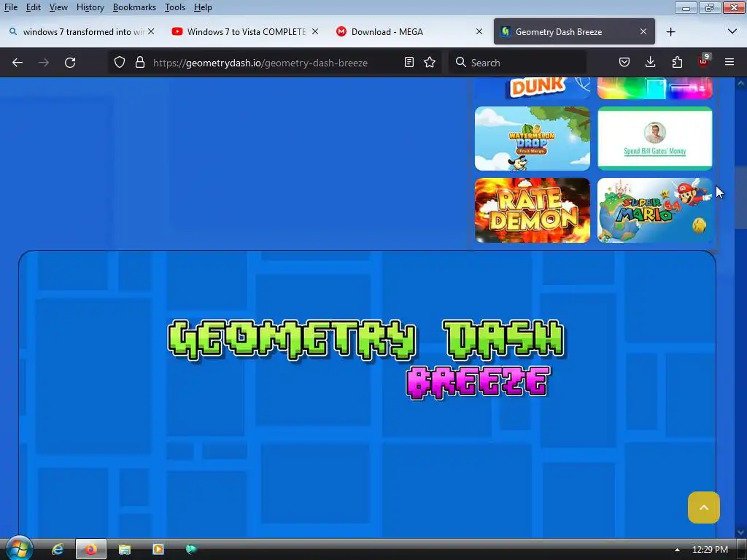Open the Windows Start orb
747x560 pixels.
click(x=19, y=548)
